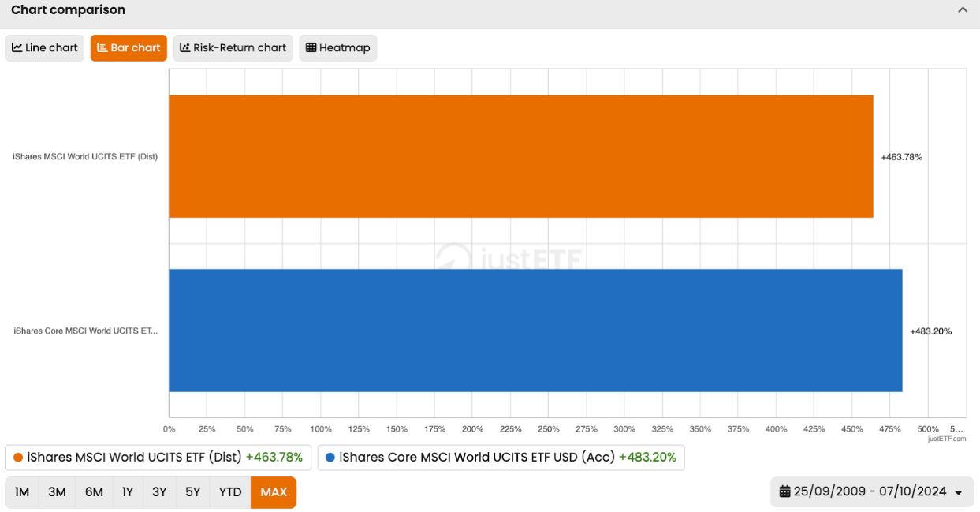Click the calendar icon in date range
The height and width of the screenshot is (512, 980).
(784, 491)
